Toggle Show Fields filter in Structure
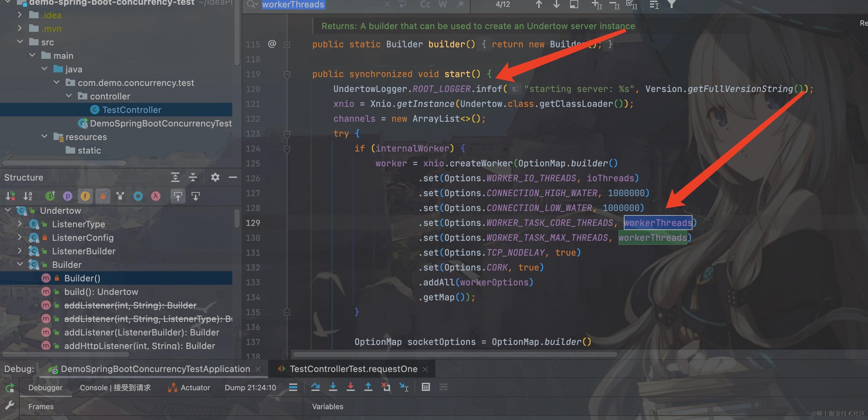The width and height of the screenshot is (868, 420). coord(85,196)
